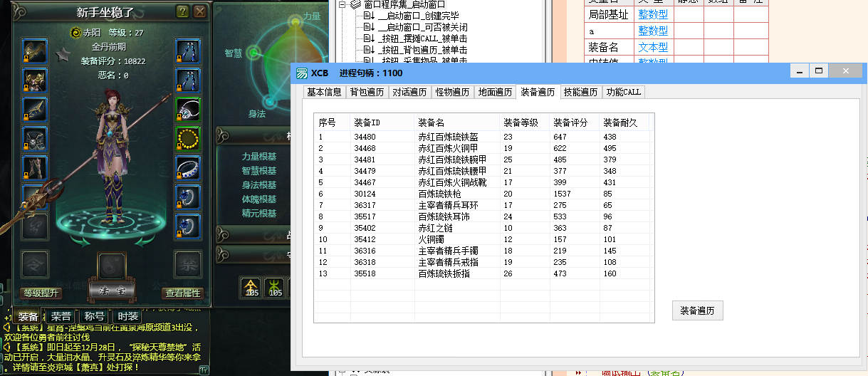This screenshot has height=376, width=868.
Task: Select the yellow bead bracelet slot
Action: tap(188, 138)
